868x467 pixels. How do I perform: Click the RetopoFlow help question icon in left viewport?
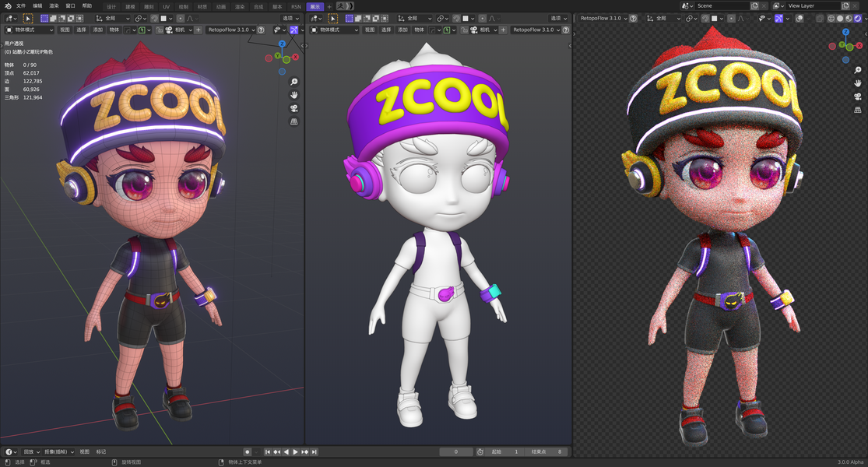[261, 30]
